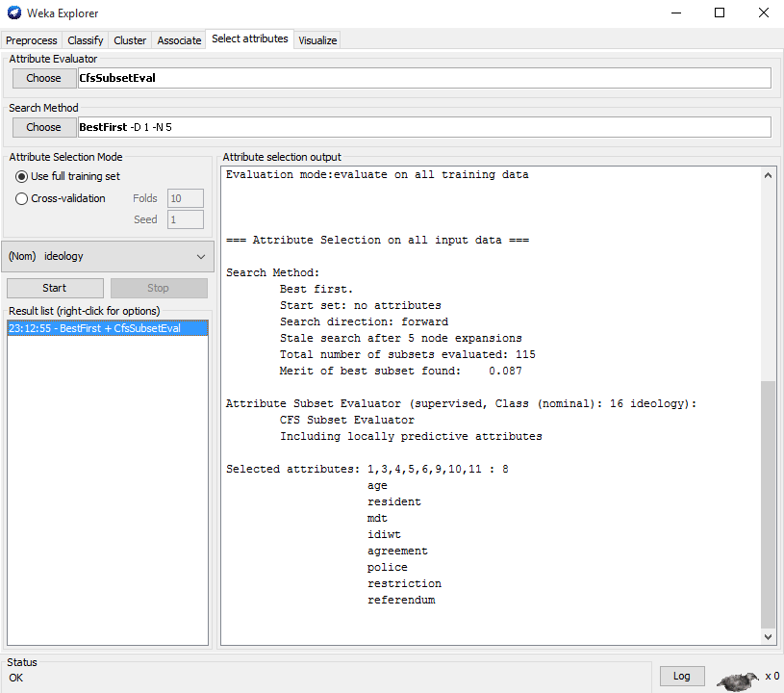The width and height of the screenshot is (784, 693).
Task: Click the output vertical scrollbar thumb
Action: point(768,504)
